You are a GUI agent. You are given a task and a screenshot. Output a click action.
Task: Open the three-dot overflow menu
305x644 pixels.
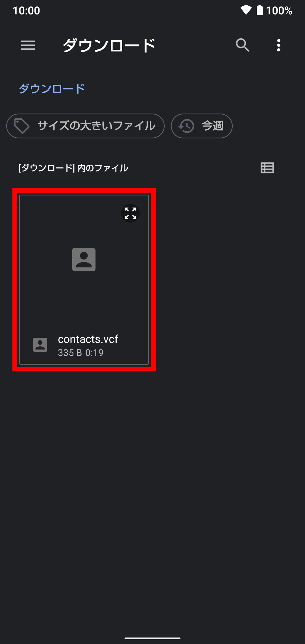click(x=279, y=45)
